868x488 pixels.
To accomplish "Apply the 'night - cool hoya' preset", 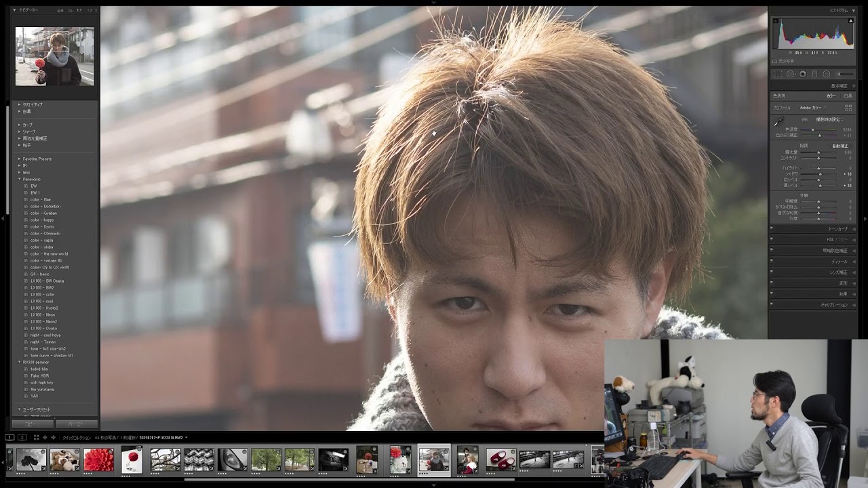I will pyautogui.click(x=45, y=335).
